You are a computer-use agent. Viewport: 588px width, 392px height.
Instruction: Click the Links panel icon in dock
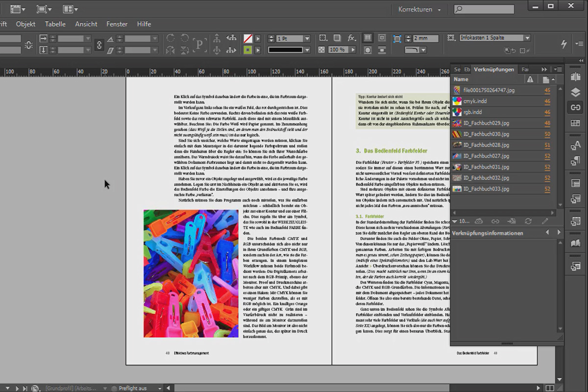click(575, 108)
